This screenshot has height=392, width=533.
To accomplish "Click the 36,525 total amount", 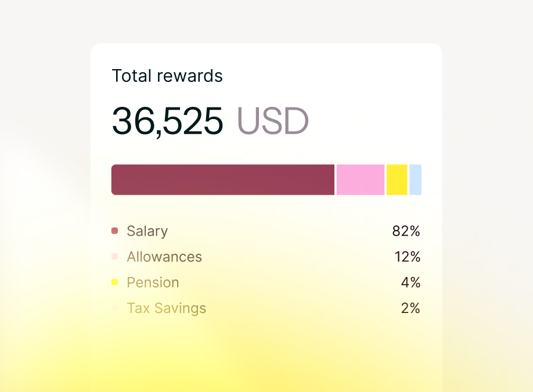I will pos(168,121).
